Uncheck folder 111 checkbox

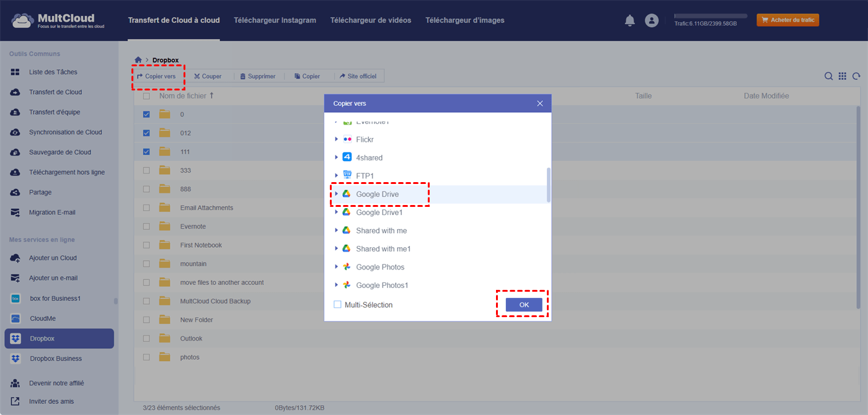pos(146,152)
